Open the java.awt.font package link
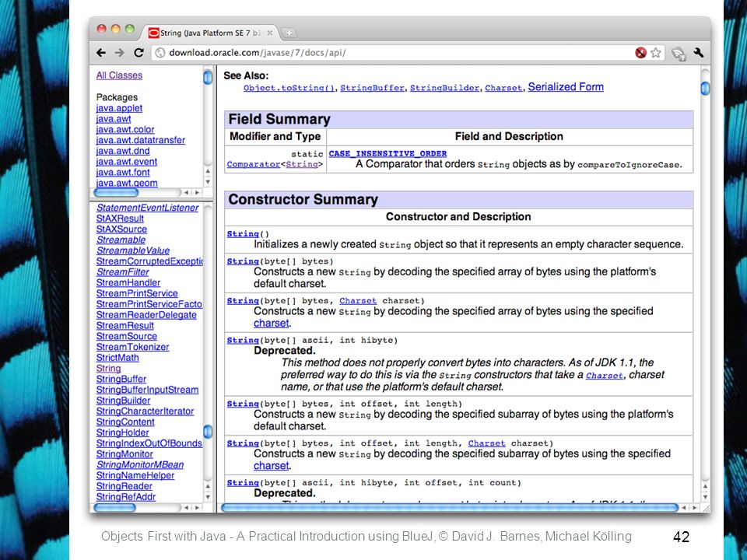 click(123, 173)
